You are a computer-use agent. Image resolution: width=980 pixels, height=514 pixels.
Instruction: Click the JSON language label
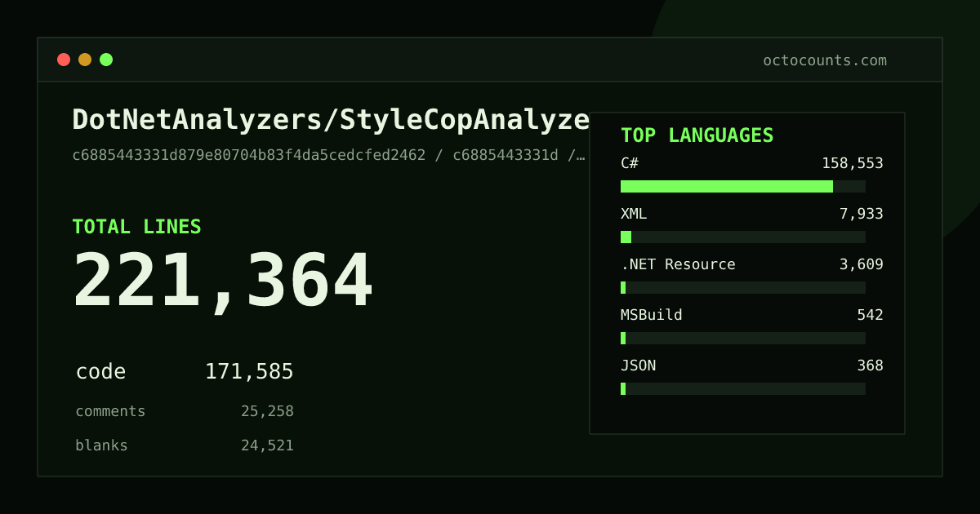coord(638,366)
